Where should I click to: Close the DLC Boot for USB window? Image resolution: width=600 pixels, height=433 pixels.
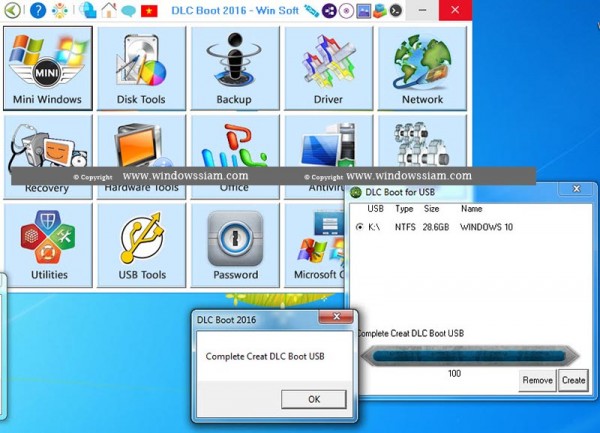click(x=576, y=189)
